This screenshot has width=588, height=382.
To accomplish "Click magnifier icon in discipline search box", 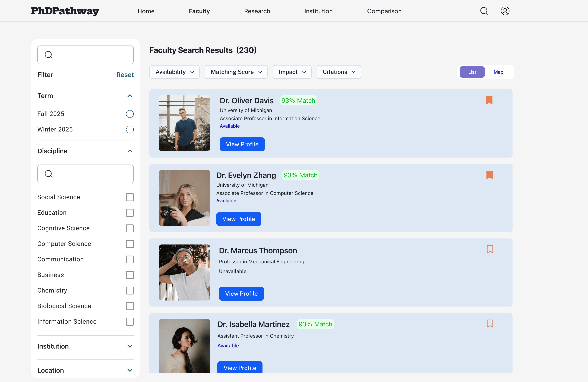I will pos(49,174).
